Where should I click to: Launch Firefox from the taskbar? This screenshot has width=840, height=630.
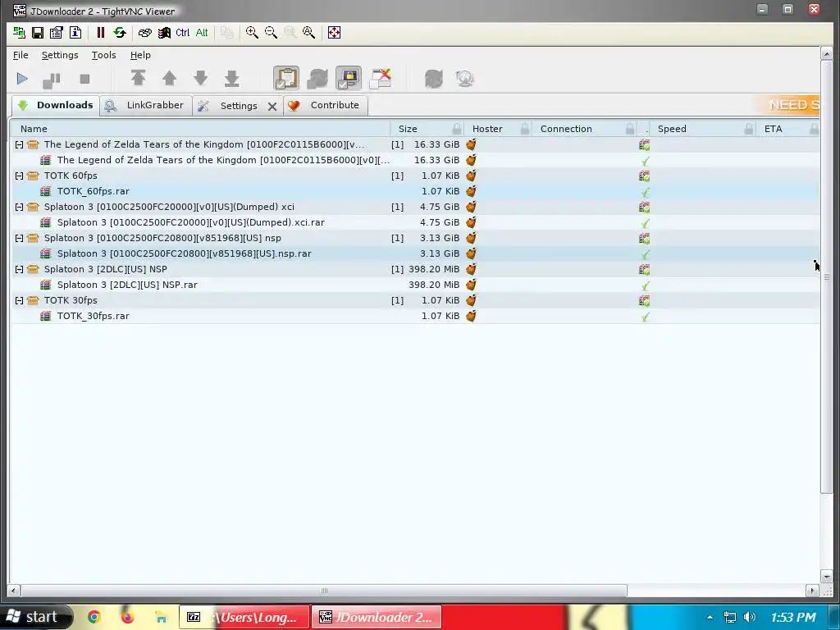coord(127,617)
